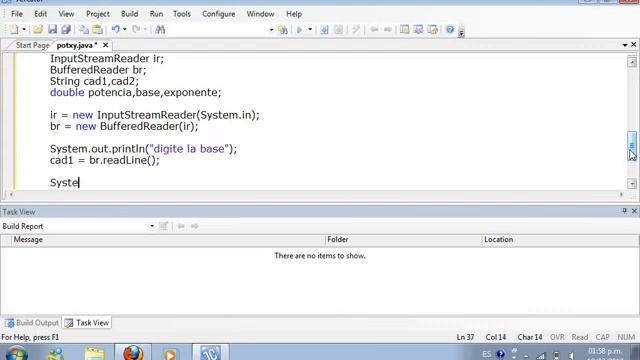Save the current file with the disk icon
The height and width of the screenshot is (360, 640).
point(52,29)
